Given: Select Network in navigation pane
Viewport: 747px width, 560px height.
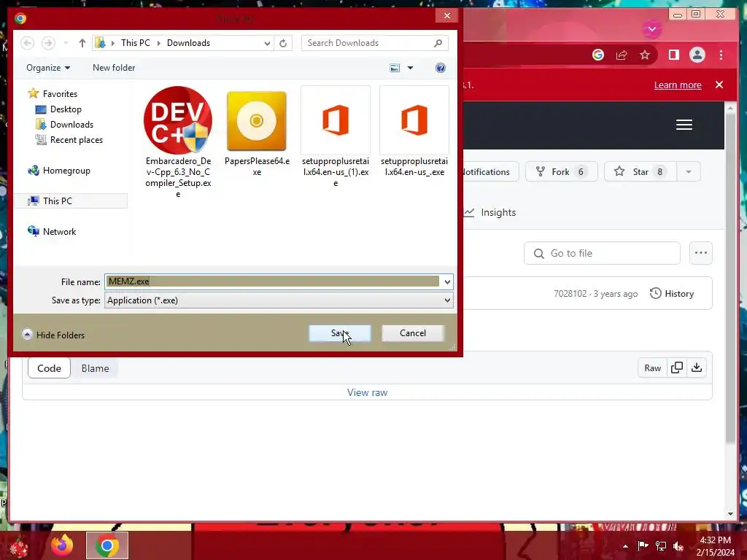Looking at the screenshot, I should [52, 231].
